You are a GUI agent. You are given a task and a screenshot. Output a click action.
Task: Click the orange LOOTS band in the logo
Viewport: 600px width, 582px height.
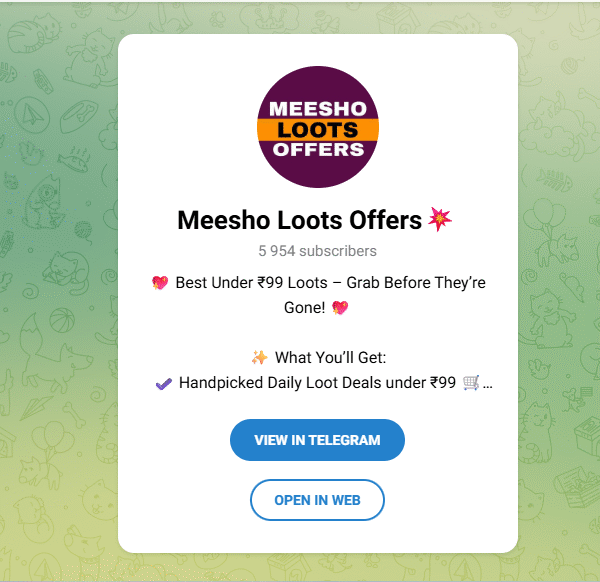[317, 130]
